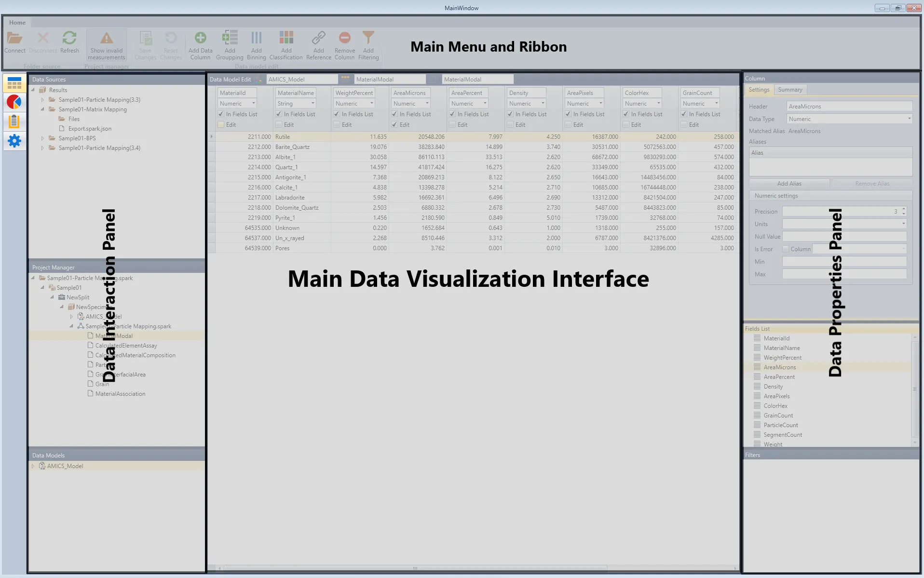924x578 pixels.
Task: Click the Add Filtering funnel icon
Action: 368,38
